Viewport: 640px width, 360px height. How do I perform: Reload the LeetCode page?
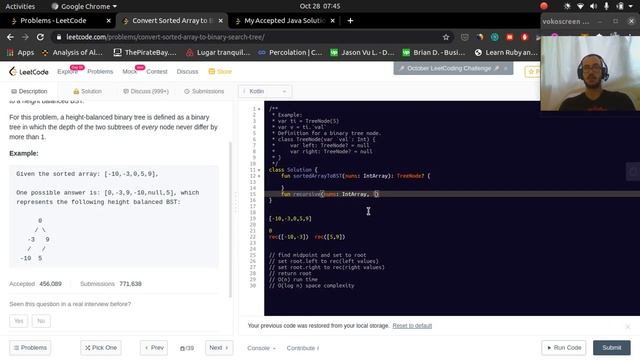[x=40, y=37]
